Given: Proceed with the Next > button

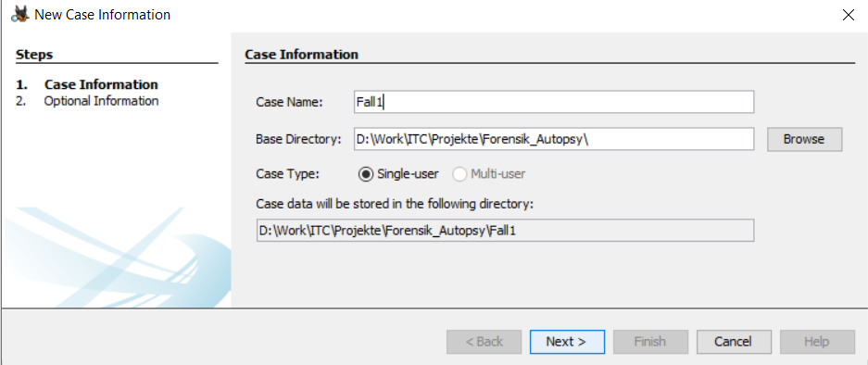Looking at the screenshot, I should pyautogui.click(x=567, y=342).
